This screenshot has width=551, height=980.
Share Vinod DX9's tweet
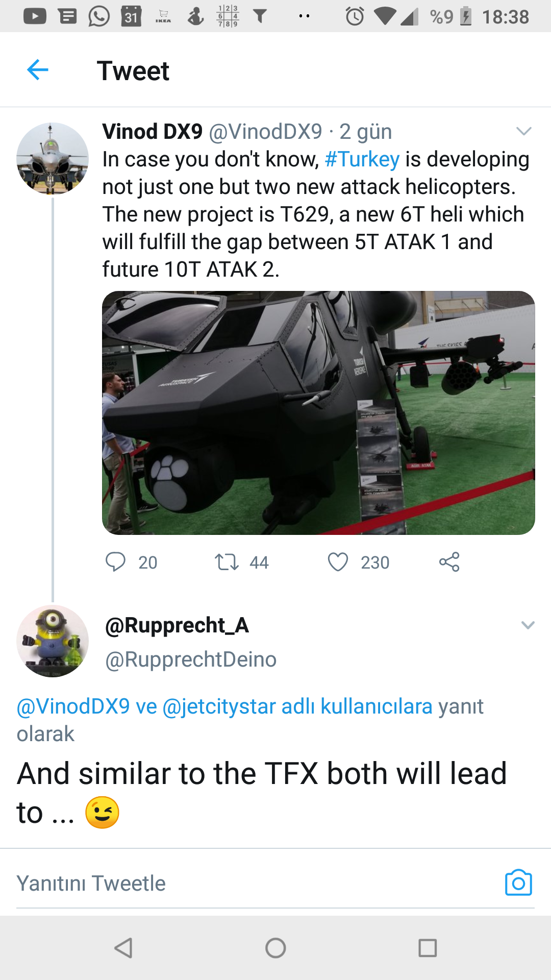tap(449, 562)
